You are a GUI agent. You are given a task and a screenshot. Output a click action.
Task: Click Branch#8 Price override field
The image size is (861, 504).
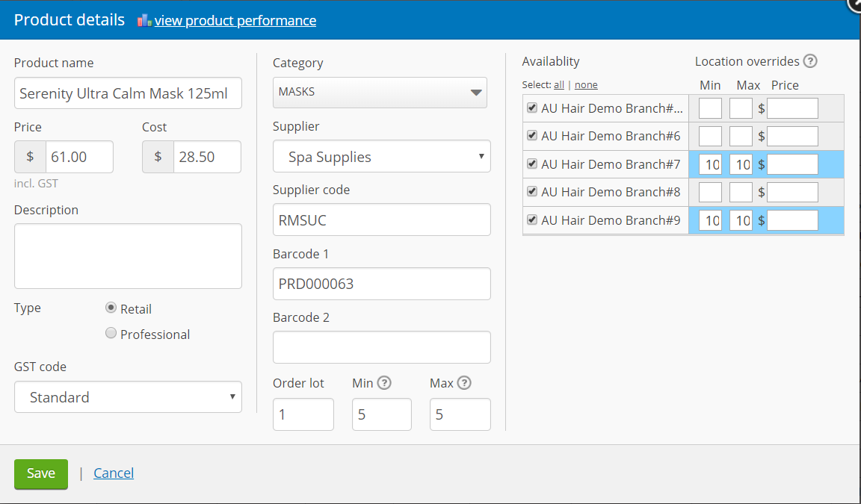coord(792,192)
